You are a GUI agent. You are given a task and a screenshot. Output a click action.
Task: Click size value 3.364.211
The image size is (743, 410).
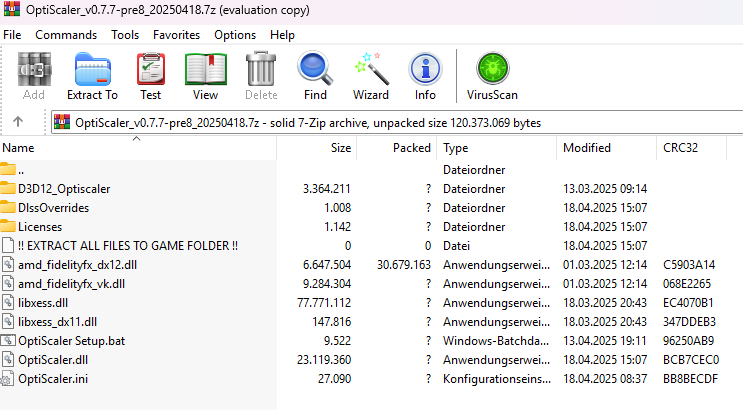(327, 189)
